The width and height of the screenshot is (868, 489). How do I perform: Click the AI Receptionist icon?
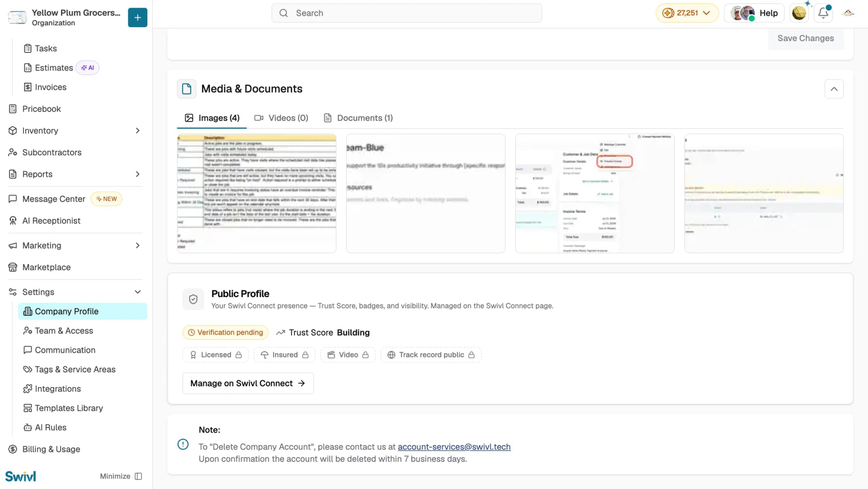13,221
